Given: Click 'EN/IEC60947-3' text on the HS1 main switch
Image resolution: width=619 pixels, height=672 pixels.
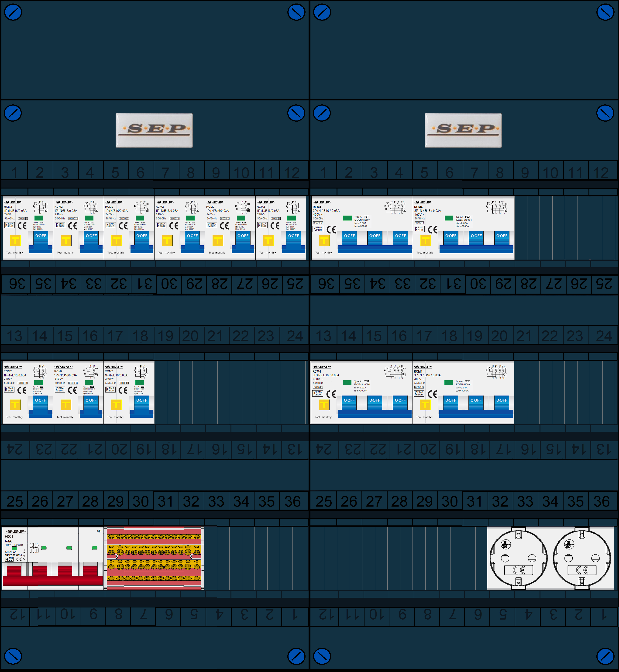Looking at the screenshot, I should tap(13, 555).
